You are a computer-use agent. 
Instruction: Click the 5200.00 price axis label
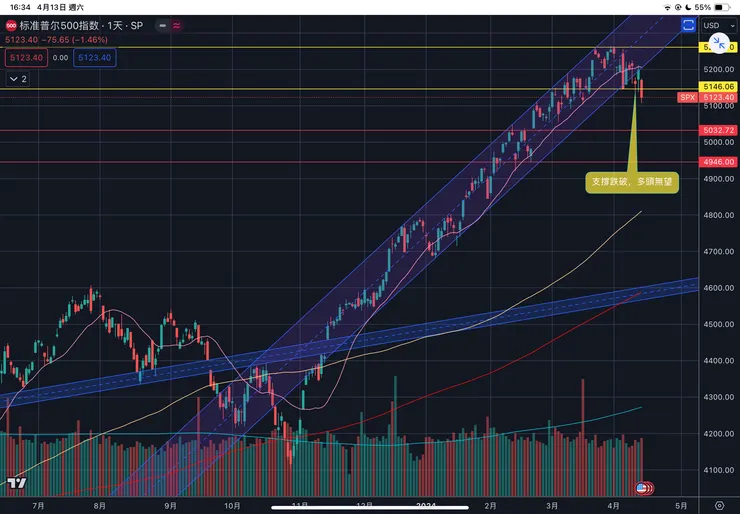click(719, 69)
